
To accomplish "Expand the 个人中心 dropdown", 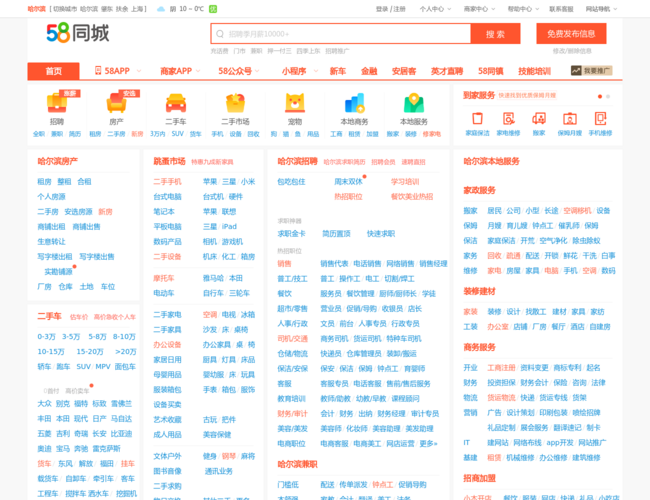I will pyautogui.click(x=435, y=9).
